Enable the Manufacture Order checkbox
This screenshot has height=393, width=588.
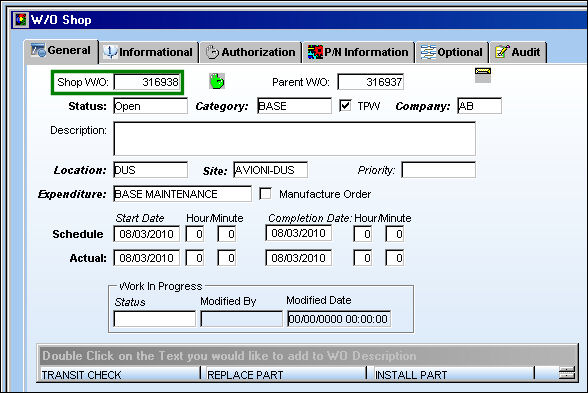(x=266, y=194)
